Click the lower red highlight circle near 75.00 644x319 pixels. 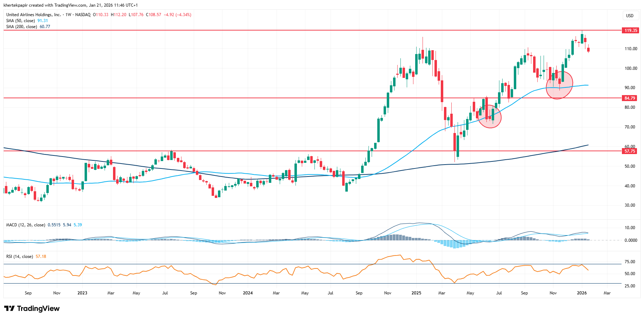pyautogui.click(x=490, y=117)
